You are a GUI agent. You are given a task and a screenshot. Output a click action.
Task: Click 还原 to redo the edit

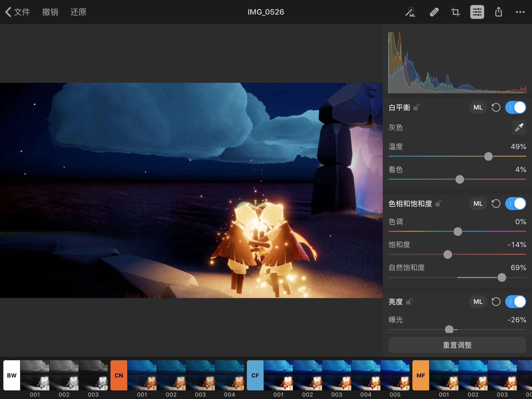click(x=78, y=12)
